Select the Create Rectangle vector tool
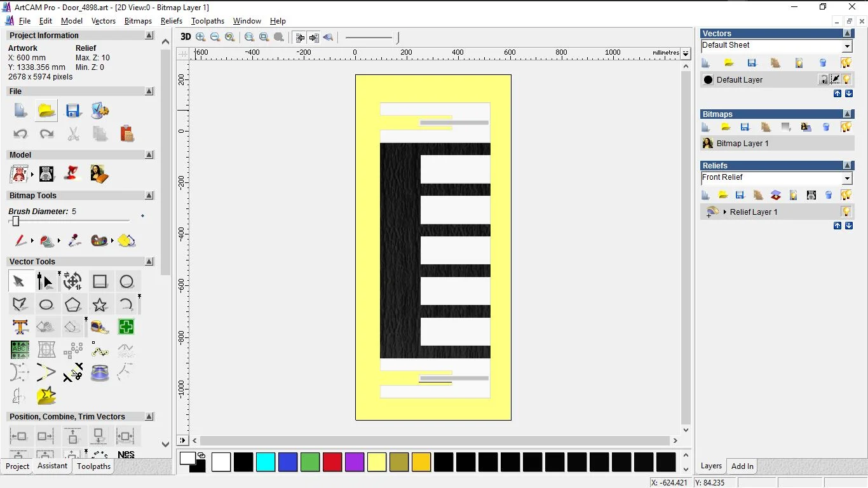The height and width of the screenshot is (488, 868). [100, 281]
